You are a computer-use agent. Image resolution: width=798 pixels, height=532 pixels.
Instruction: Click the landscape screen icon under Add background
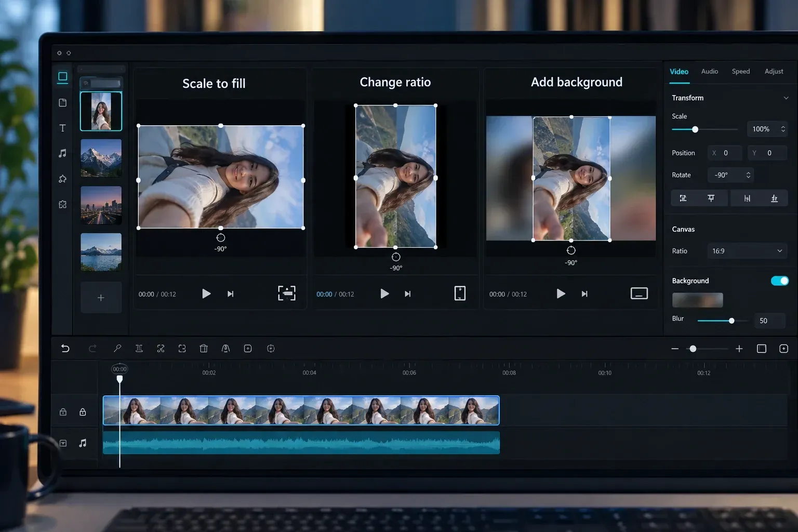639,294
